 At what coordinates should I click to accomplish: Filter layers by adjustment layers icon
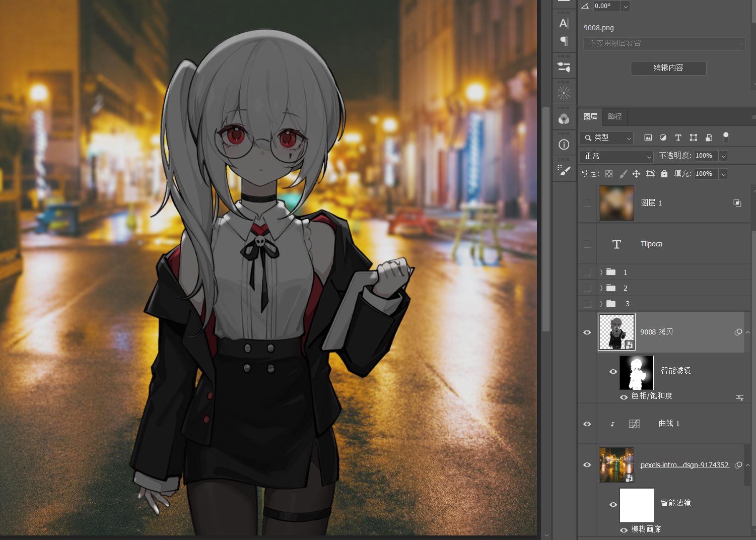coord(663,138)
